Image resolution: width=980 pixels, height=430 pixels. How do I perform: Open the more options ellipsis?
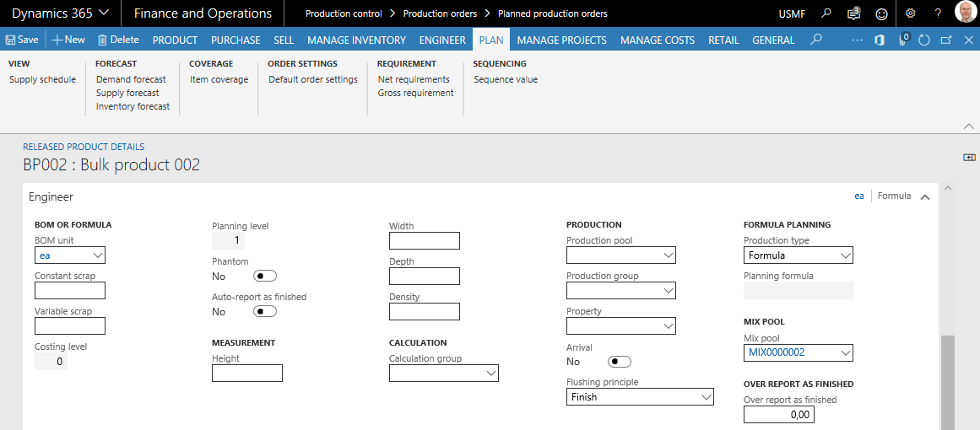click(x=857, y=40)
